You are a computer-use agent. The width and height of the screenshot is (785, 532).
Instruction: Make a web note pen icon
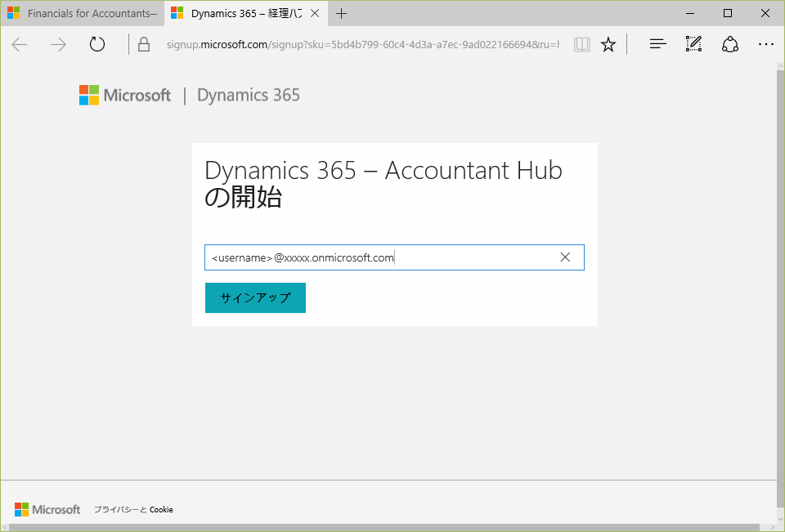click(693, 44)
